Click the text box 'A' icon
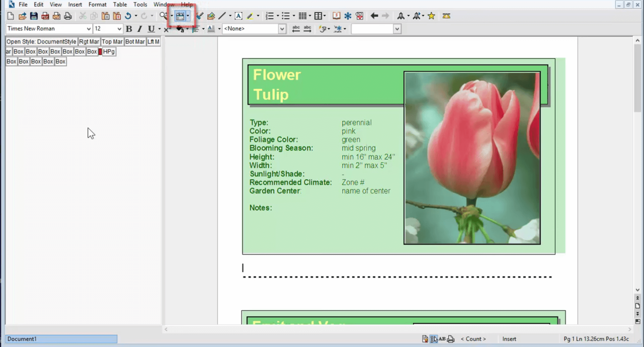644x347 pixels. pos(238,16)
